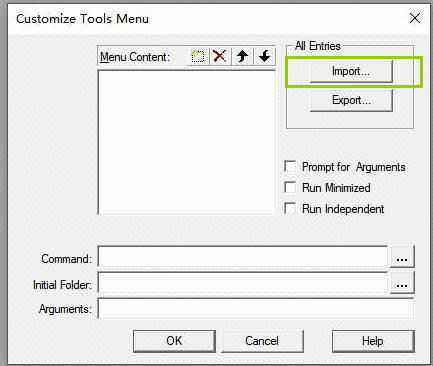This screenshot has width=433, height=366.
Task: Browse for the Command path
Action: point(402,256)
